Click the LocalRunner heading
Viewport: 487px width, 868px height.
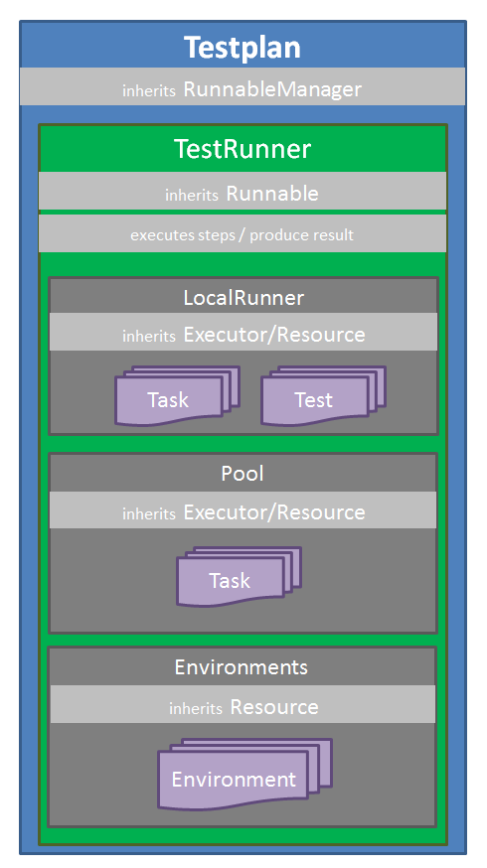pos(243,298)
